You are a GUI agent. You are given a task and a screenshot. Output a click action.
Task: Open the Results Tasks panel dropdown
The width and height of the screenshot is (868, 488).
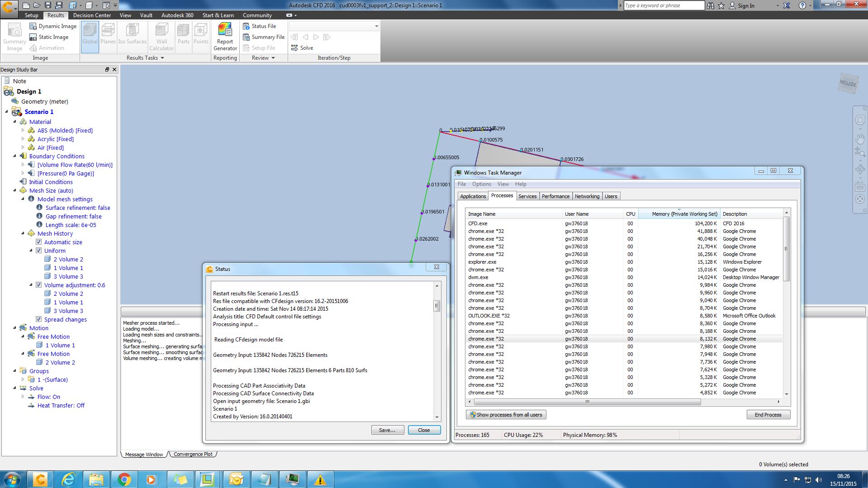tap(145, 58)
